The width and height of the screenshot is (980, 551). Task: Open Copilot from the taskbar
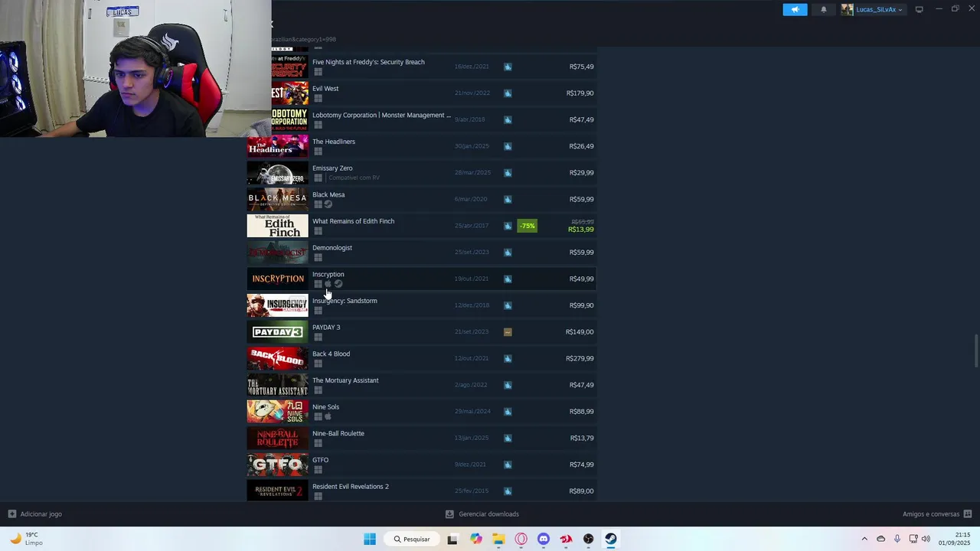[x=476, y=539]
